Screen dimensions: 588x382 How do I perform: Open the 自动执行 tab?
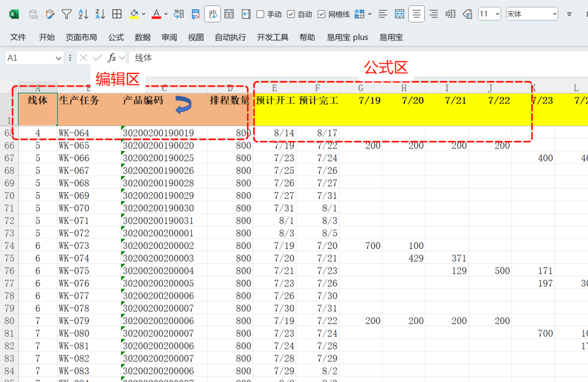[230, 37]
